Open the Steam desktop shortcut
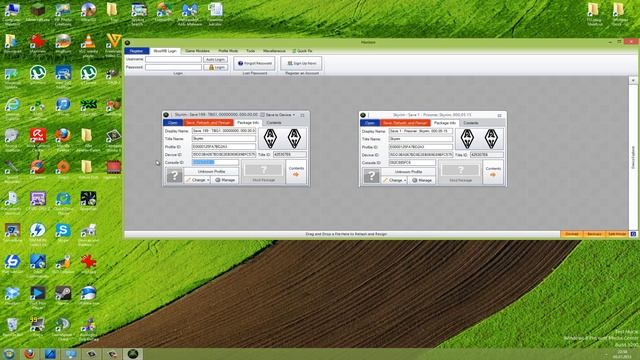640x360 pixels. pyautogui.click(x=63, y=296)
